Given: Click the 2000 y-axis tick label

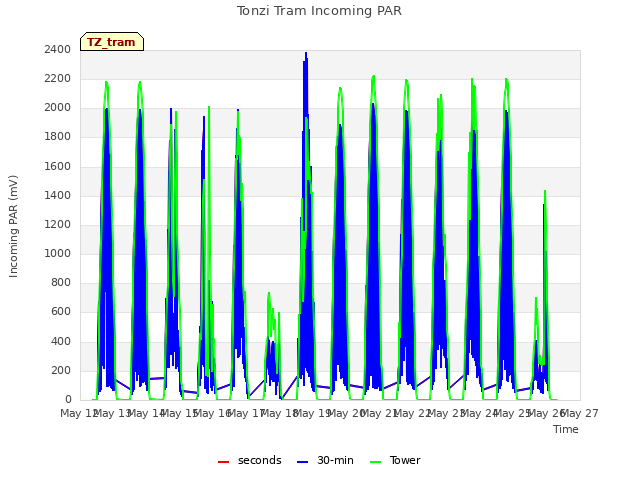Looking at the screenshot, I should pos(58,108).
